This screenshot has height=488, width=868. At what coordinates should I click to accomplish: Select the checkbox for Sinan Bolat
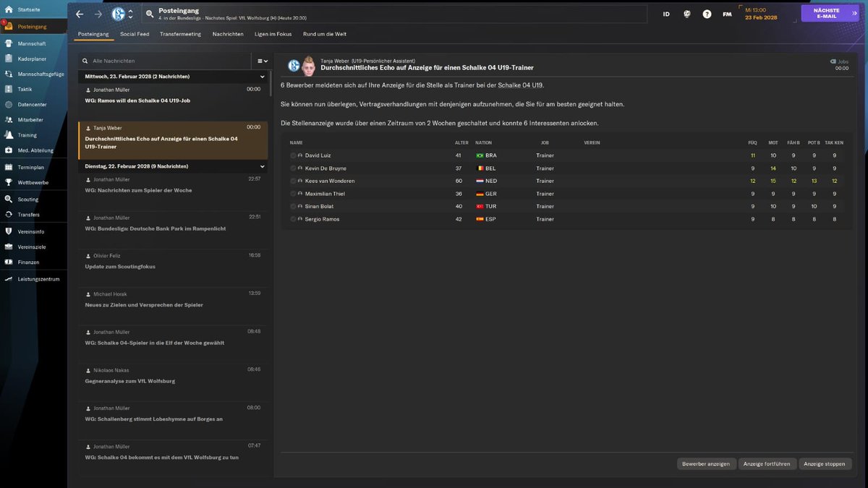coord(293,206)
